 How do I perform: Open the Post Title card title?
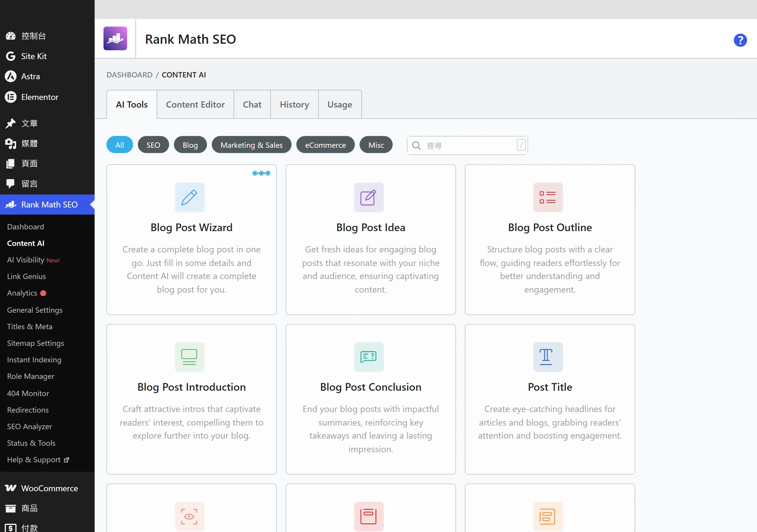coord(550,387)
